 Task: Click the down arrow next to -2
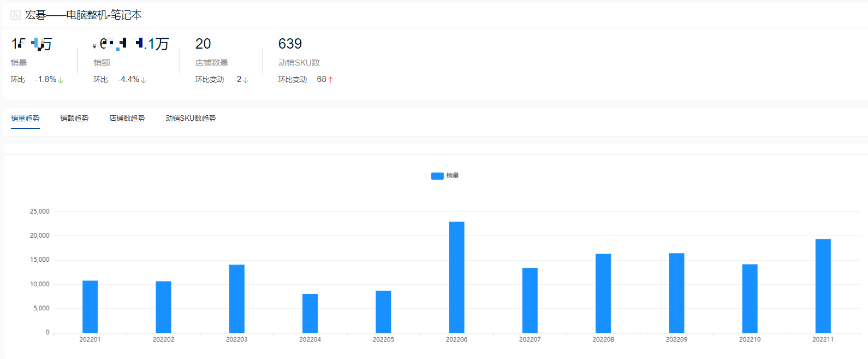pos(246,80)
